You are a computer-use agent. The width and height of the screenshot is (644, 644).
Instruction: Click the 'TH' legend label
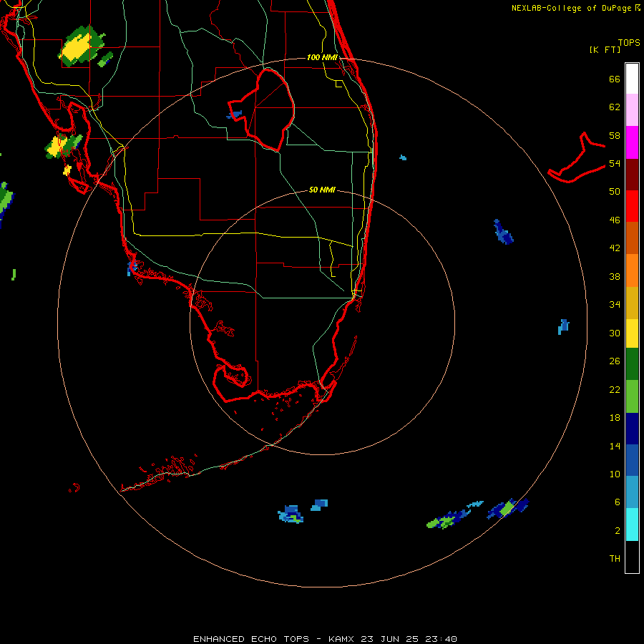[615, 559]
